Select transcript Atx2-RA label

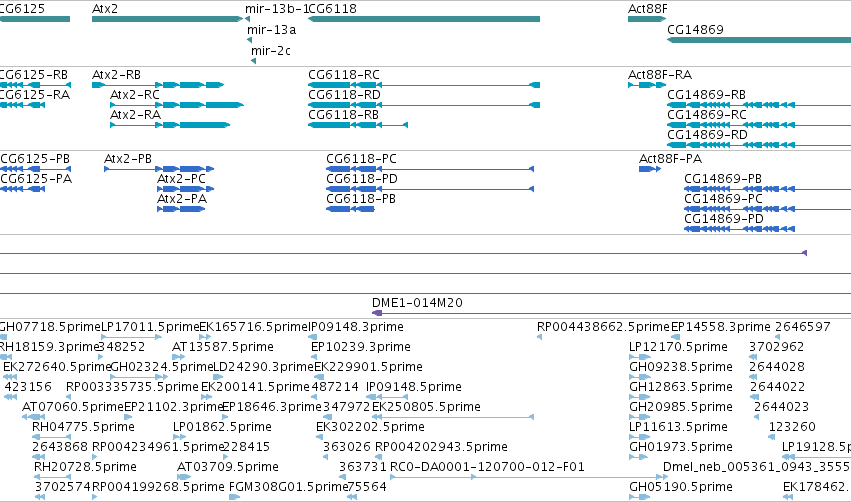point(136,115)
